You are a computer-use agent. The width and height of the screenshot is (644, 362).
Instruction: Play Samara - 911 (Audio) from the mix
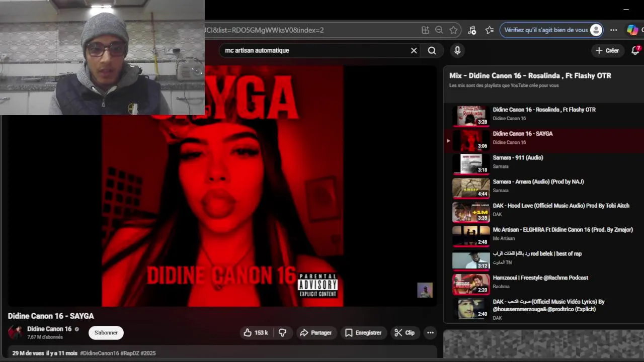pyautogui.click(x=543, y=164)
